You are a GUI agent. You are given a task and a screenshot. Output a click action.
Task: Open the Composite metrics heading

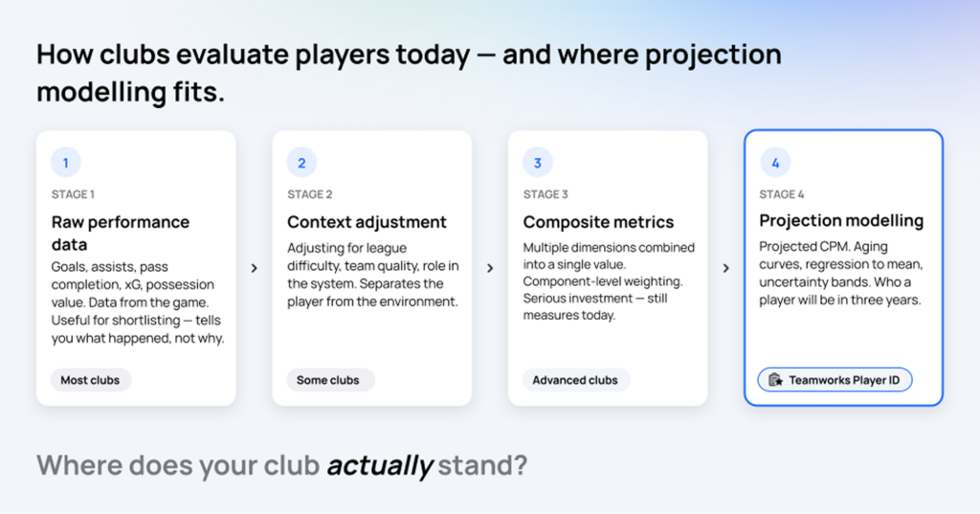click(598, 222)
